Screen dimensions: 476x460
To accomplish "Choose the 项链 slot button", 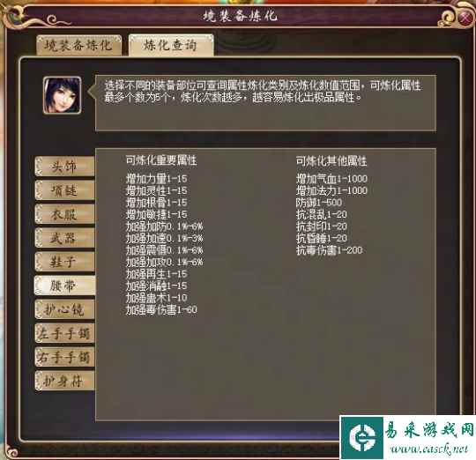I will coord(64,190).
